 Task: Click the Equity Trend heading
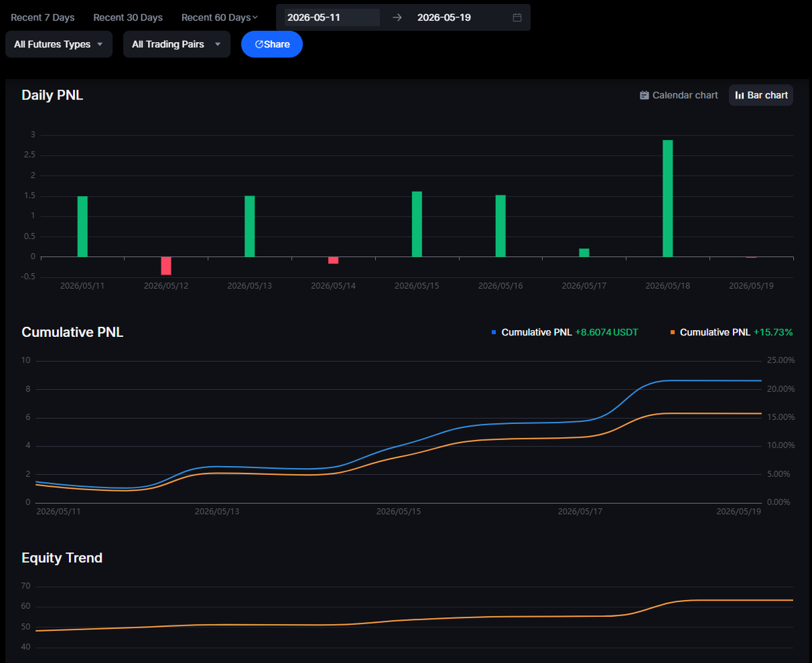[62, 558]
